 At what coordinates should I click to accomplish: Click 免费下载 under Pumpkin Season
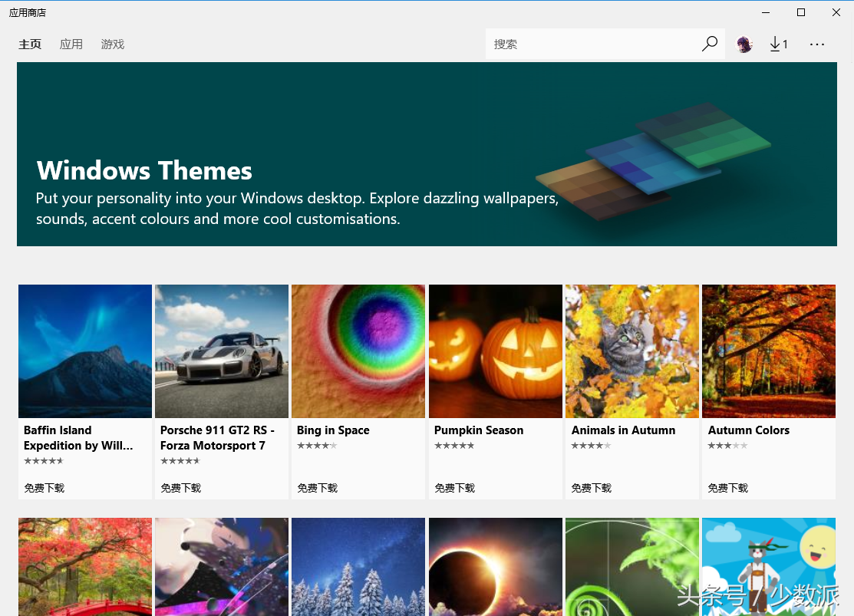455,488
